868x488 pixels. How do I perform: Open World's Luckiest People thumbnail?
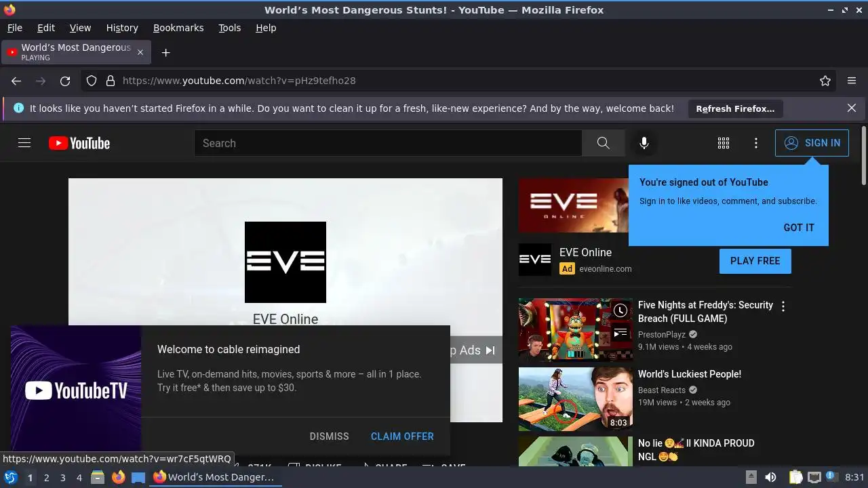pyautogui.click(x=575, y=399)
